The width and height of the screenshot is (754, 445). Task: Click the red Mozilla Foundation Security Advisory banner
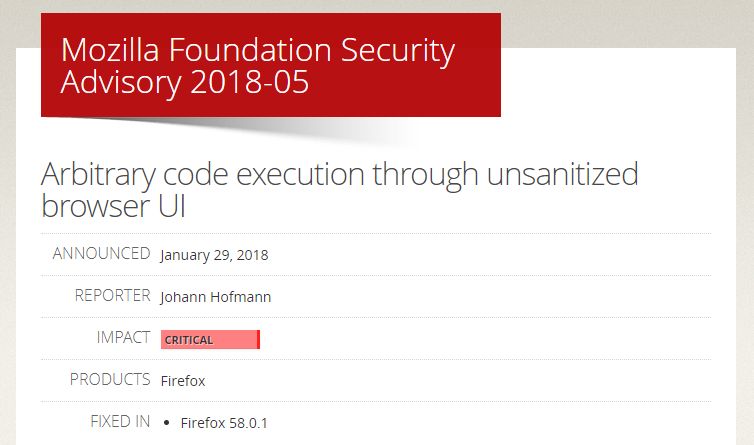(x=270, y=65)
